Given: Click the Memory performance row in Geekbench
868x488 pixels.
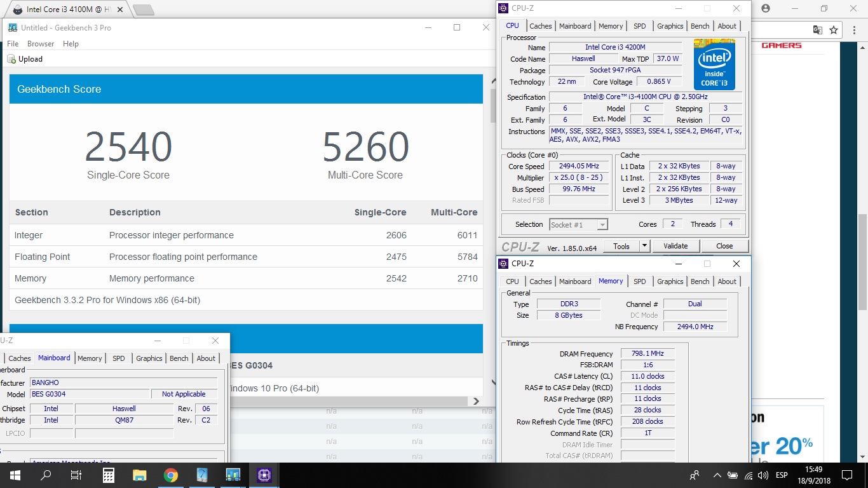Looking at the screenshot, I should pos(246,278).
